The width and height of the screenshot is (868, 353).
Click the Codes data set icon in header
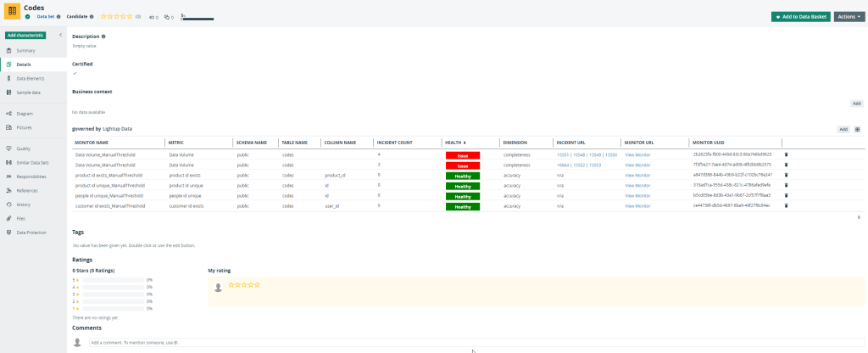12,11
